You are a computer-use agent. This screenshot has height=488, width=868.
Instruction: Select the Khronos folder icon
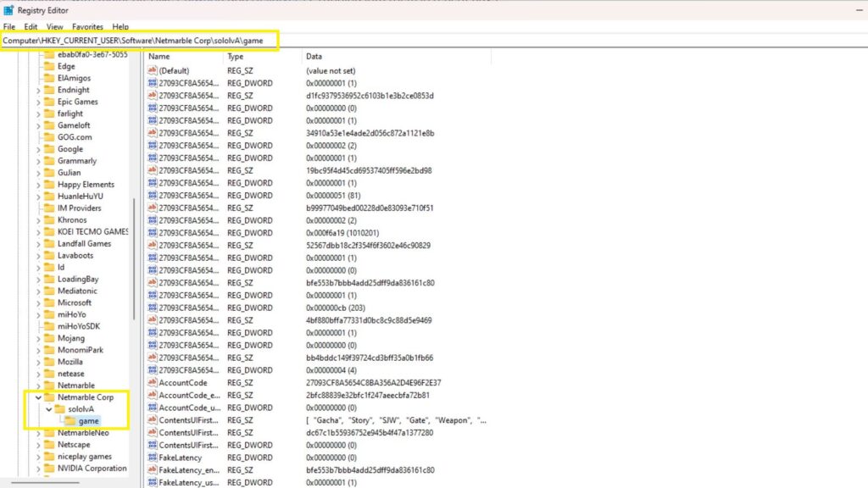tap(49, 219)
